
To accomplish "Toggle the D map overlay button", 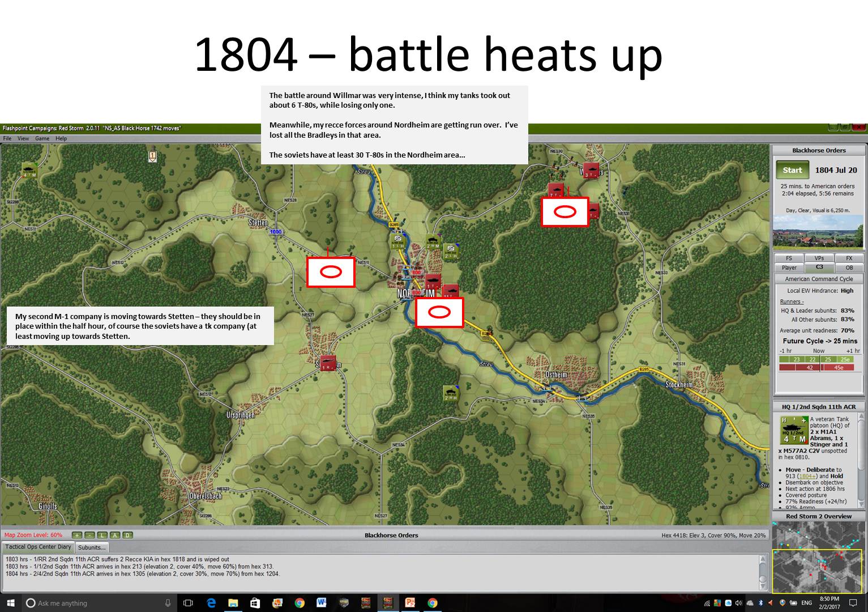I will [x=127, y=535].
